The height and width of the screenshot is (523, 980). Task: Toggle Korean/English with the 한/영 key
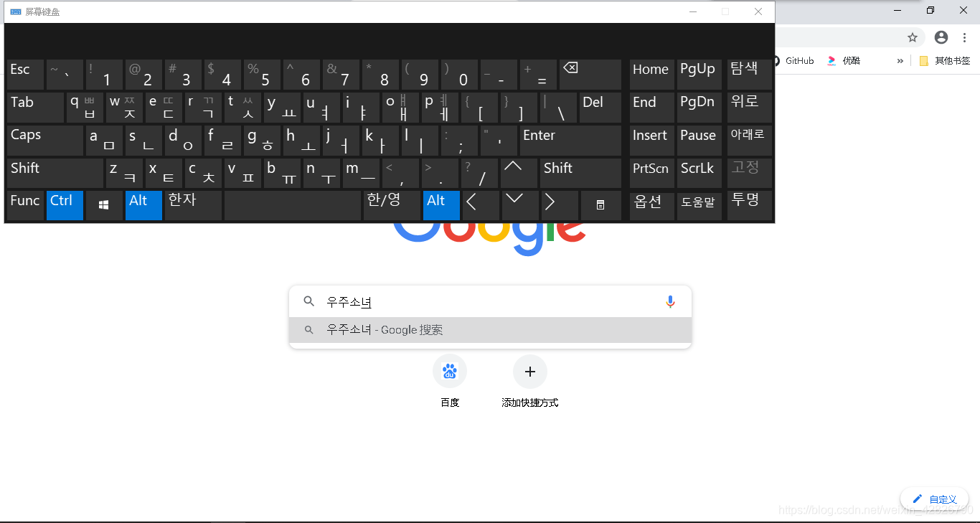click(392, 205)
